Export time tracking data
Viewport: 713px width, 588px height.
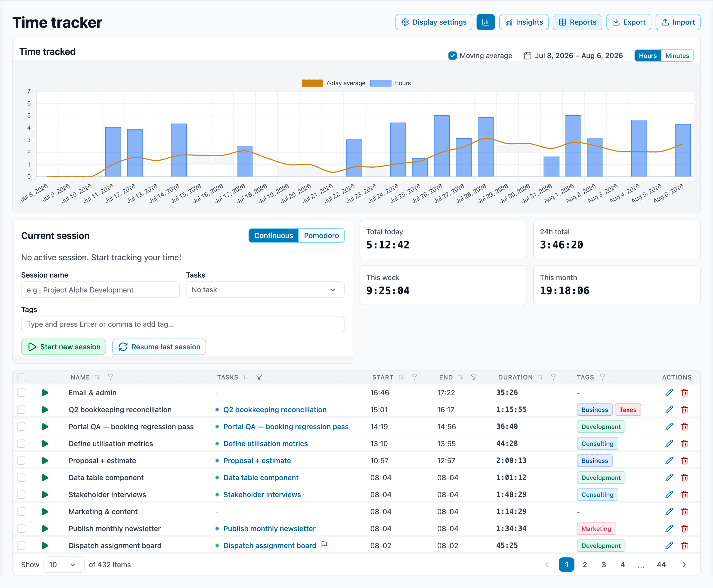(629, 22)
